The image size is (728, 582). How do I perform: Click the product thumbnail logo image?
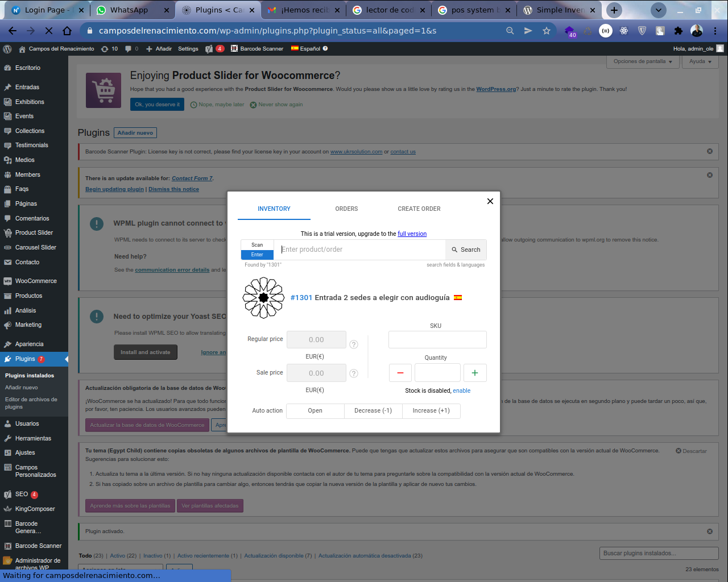pyautogui.click(x=263, y=298)
